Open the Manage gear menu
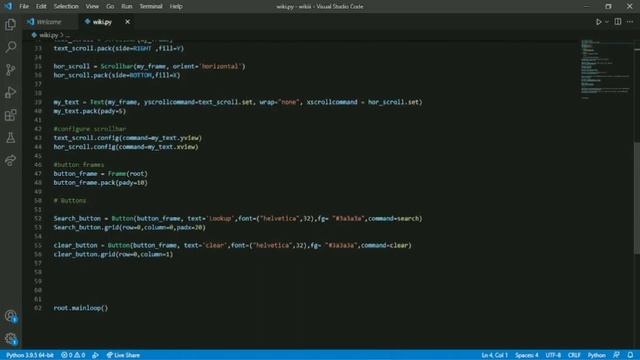640x360 pixels. point(11,338)
